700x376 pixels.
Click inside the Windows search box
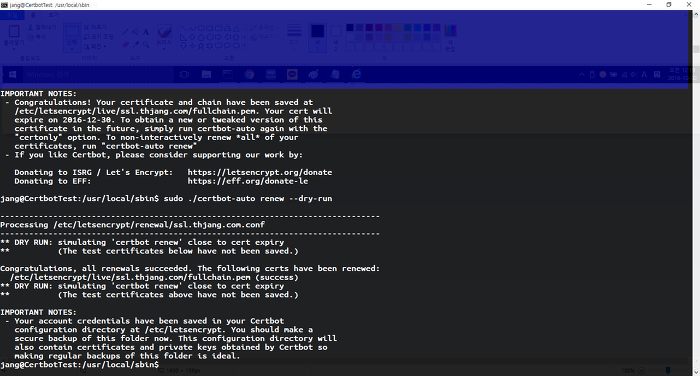(x=98, y=75)
